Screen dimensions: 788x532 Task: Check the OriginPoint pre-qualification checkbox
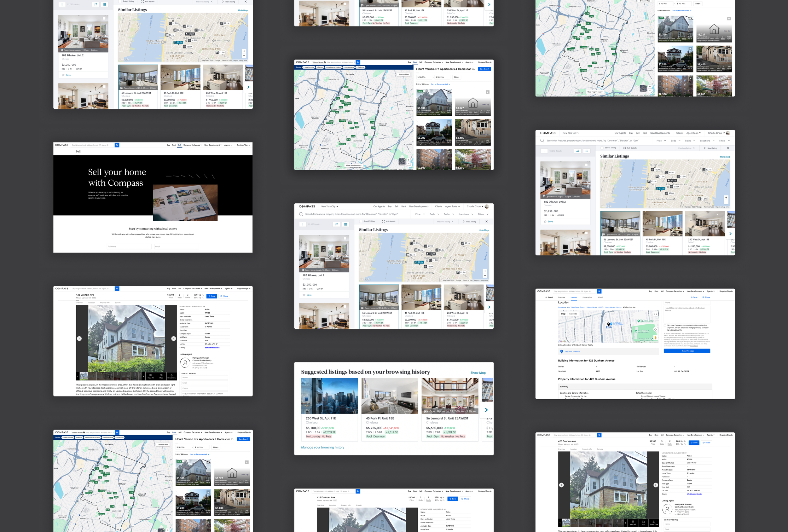[x=665, y=326]
